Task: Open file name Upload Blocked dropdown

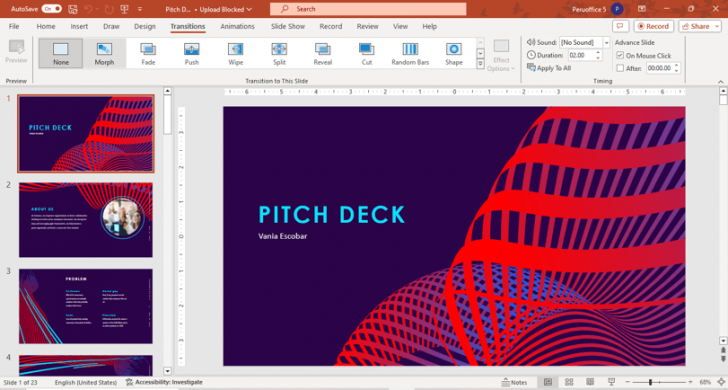Action: (x=226, y=9)
